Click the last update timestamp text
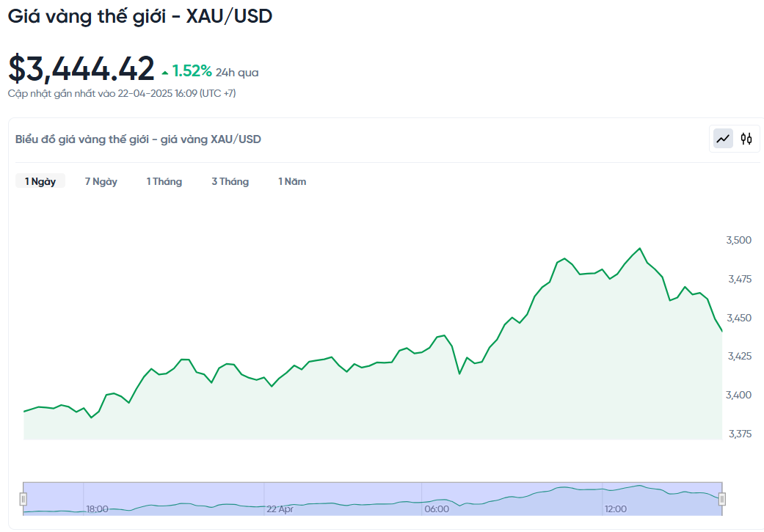This screenshot has width=764, height=532. pos(122,93)
